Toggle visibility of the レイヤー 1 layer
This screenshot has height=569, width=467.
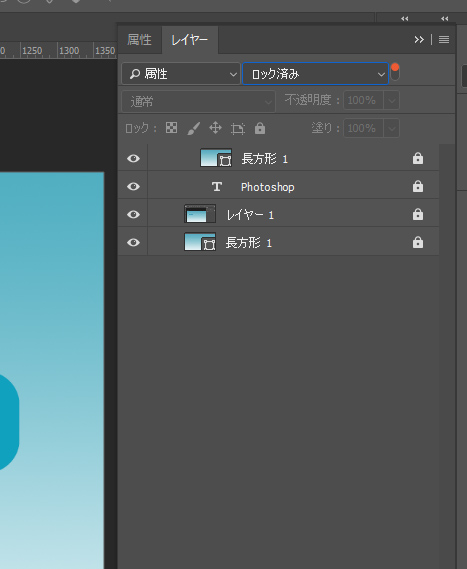point(133,214)
